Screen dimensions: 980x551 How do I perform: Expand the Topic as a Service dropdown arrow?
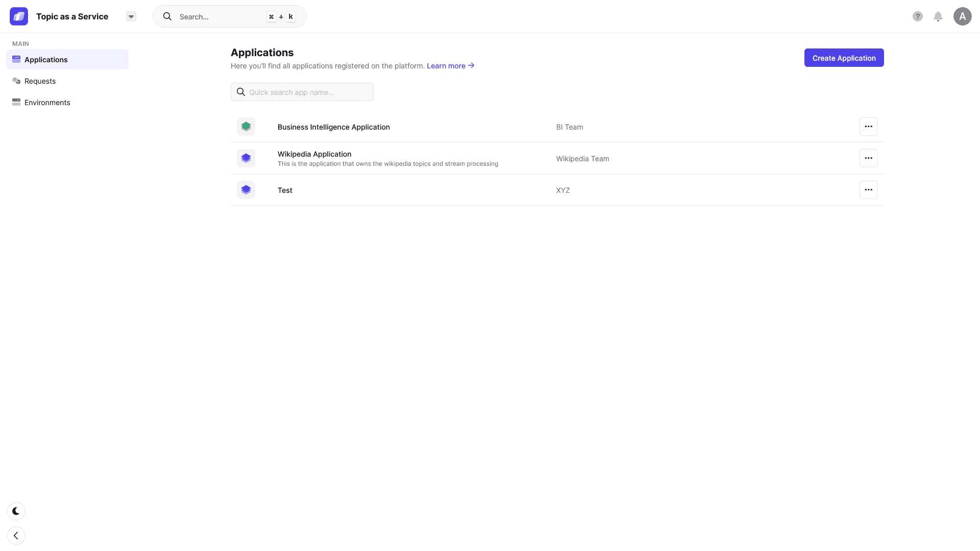tap(131, 16)
